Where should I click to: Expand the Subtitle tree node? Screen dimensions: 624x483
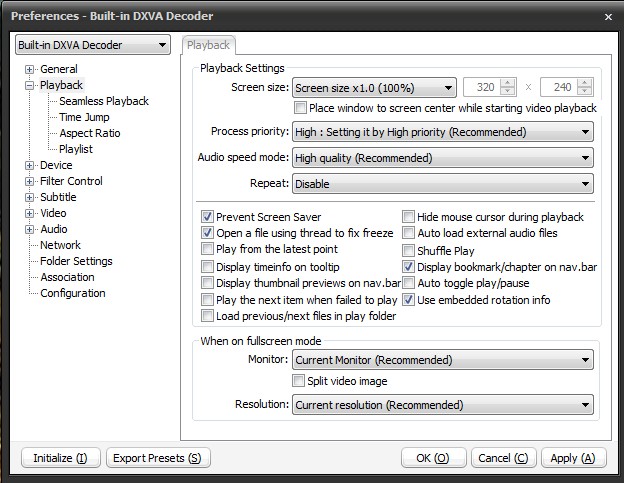[x=29, y=197]
